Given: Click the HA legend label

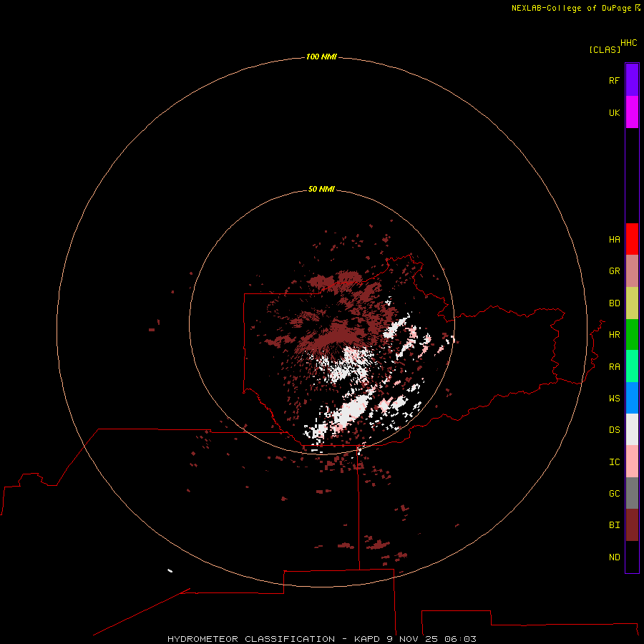Looking at the screenshot, I should (x=614, y=240).
